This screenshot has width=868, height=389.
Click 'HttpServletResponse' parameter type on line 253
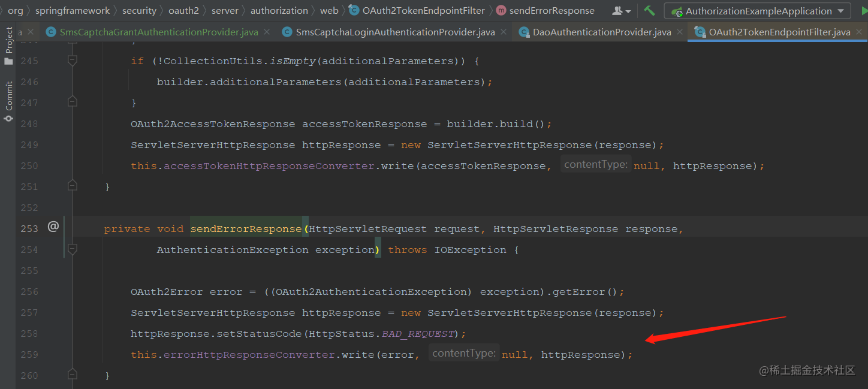(556, 229)
